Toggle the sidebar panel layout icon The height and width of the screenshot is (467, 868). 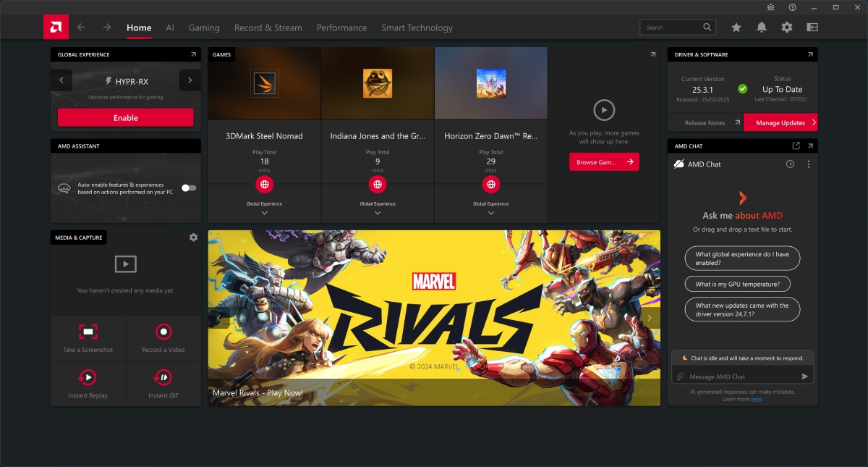[x=812, y=28]
